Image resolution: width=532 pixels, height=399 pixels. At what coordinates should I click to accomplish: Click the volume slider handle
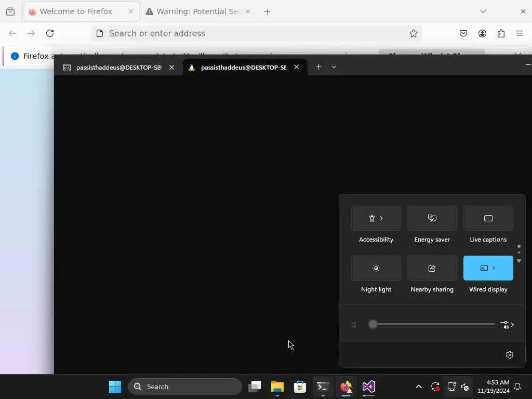(373, 324)
